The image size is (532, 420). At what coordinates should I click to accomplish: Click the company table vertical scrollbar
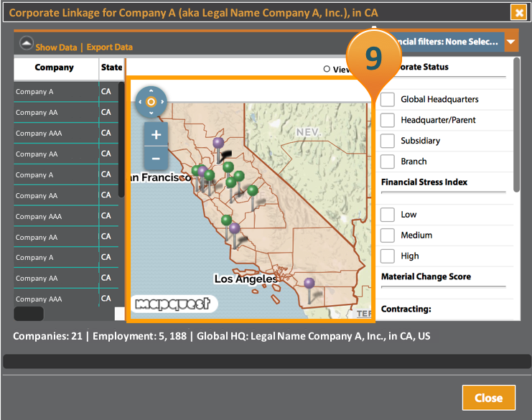pyautogui.click(x=121, y=139)
